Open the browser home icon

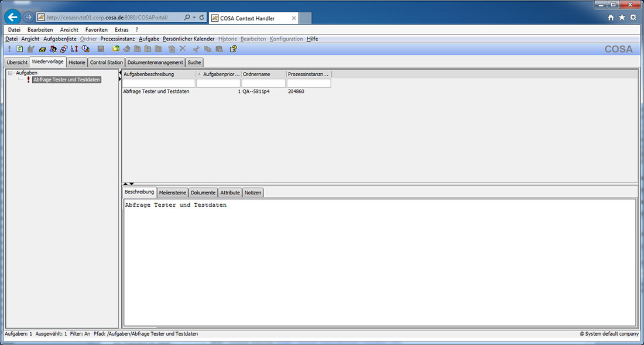[x=611, y=18]
